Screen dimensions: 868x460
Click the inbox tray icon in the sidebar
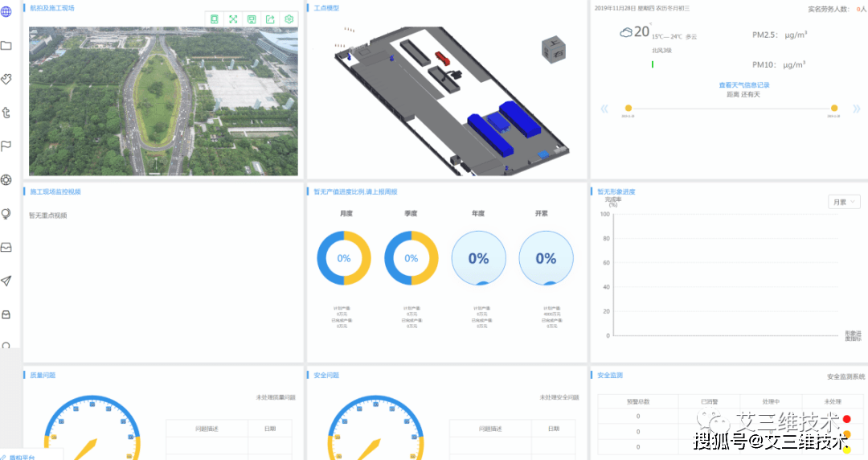click(x=6, y=247)
